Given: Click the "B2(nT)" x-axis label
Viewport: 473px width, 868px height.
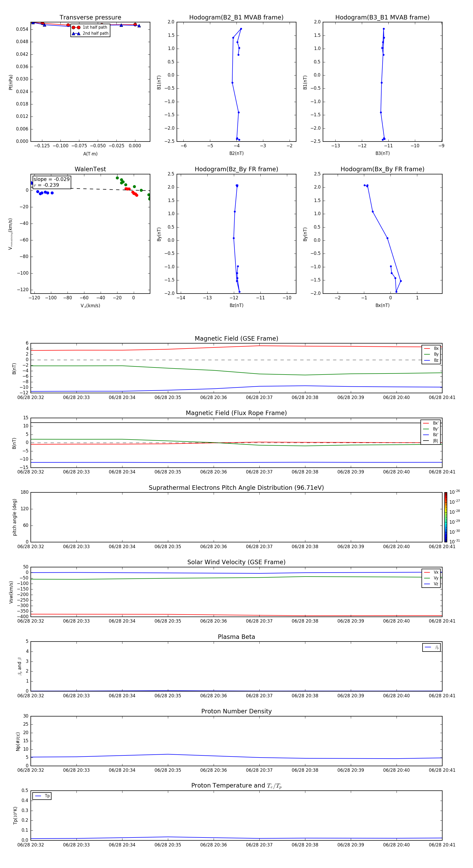Looking at the screenshot, I should pyautogui.click(x=236, y=153).
